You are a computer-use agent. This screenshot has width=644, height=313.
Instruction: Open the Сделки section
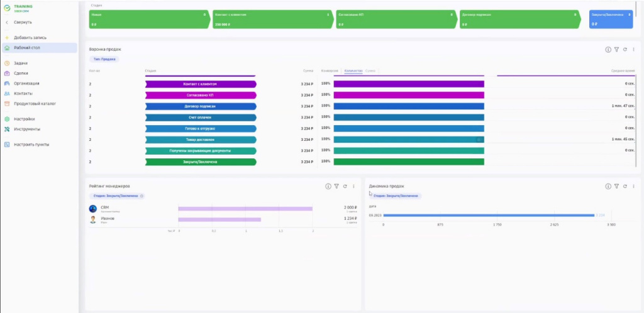21,74
